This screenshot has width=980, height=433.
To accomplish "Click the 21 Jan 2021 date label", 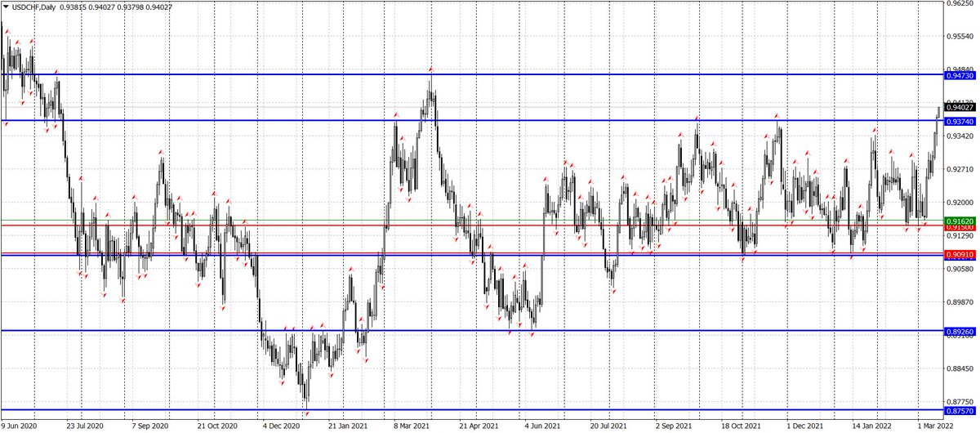I will pos(346,426).
